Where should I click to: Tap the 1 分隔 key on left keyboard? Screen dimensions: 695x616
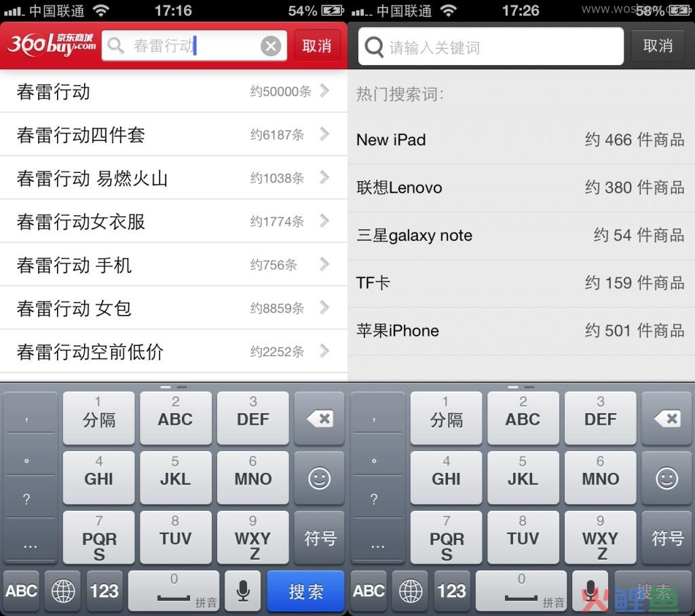click(98, 418)
